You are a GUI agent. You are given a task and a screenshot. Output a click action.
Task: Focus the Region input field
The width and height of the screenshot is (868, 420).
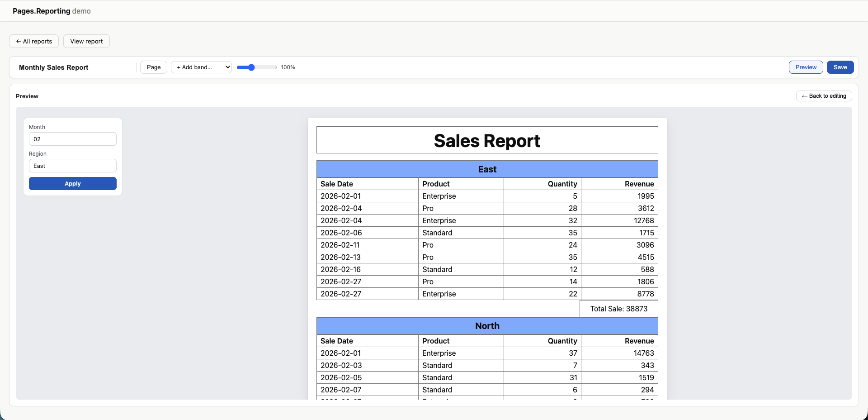[x=73, y=166]
